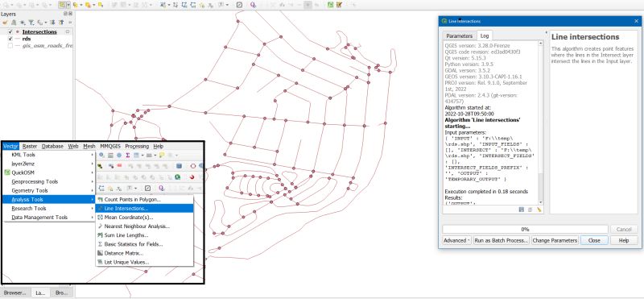Click magnifier Q icon in top toolbar

point(253,5)
